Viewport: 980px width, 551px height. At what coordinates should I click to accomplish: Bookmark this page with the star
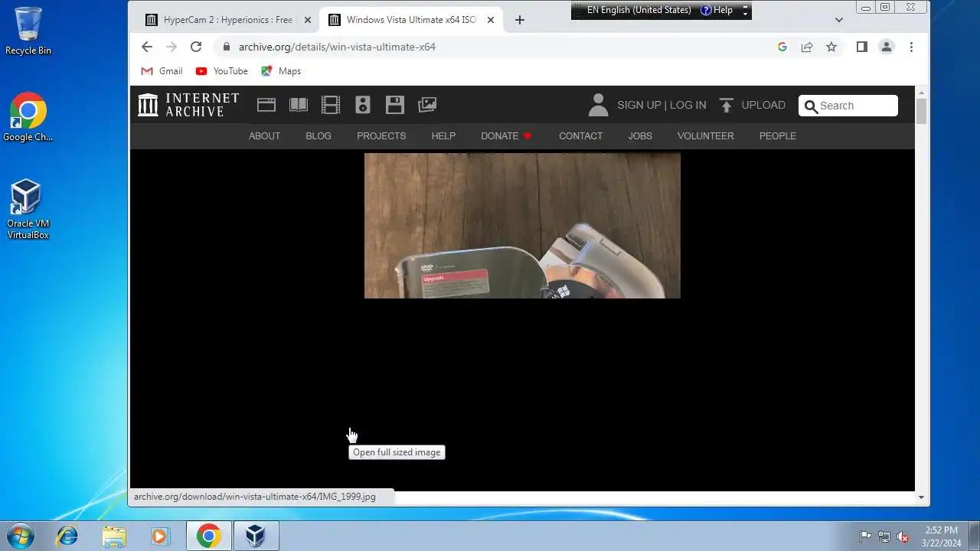(x=831, y=47)
